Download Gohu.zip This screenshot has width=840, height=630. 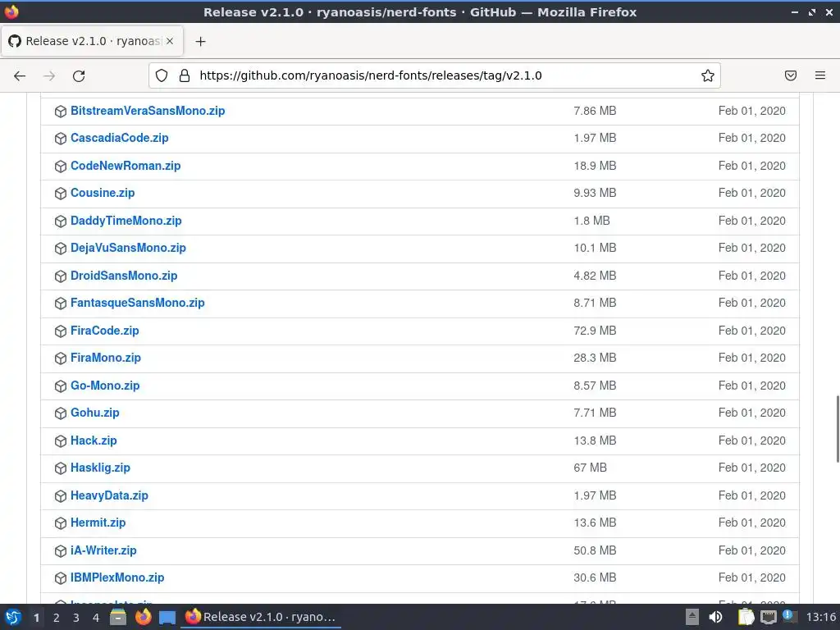point(95,413)
